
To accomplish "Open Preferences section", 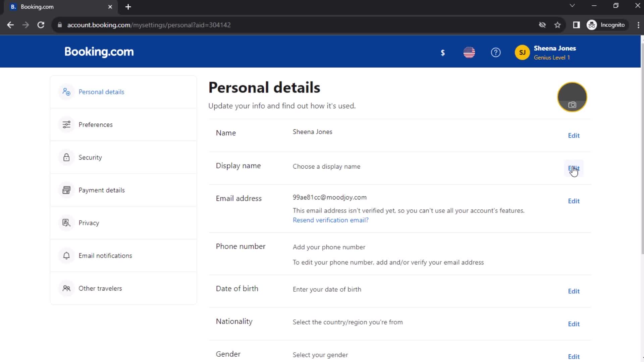I will 123,125.
